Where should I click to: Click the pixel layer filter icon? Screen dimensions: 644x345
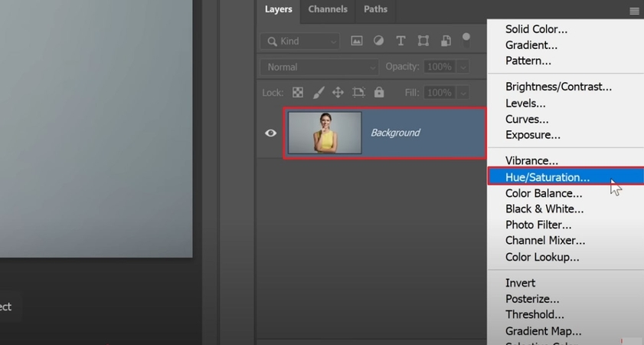coord(357,41)
